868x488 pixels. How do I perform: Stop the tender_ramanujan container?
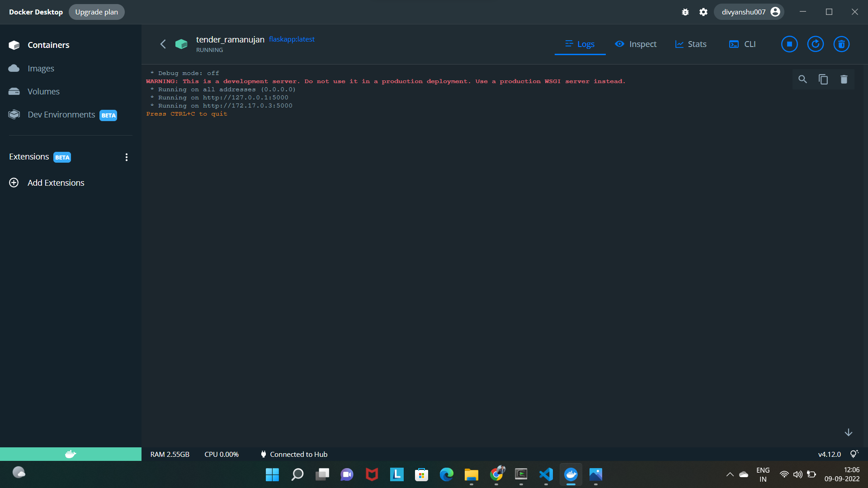(x=789, y=44)
